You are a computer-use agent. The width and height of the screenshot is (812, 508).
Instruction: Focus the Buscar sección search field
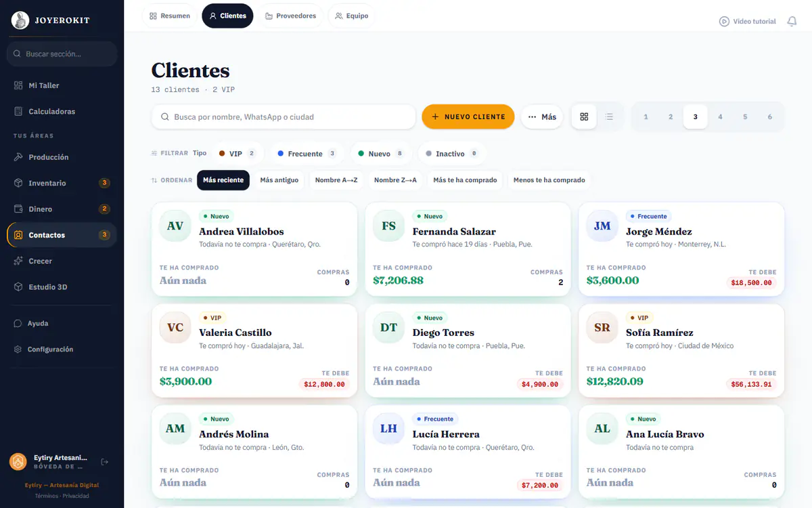point(62,54)
